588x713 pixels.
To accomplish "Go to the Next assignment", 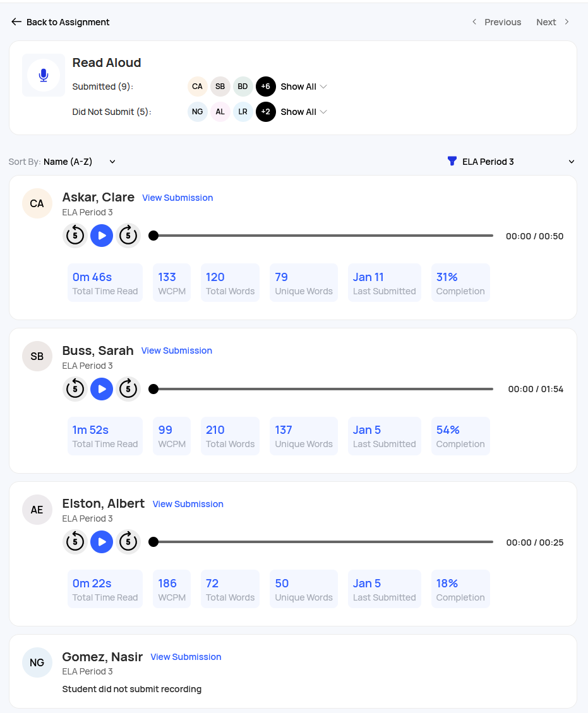I will tap(553, 22).
